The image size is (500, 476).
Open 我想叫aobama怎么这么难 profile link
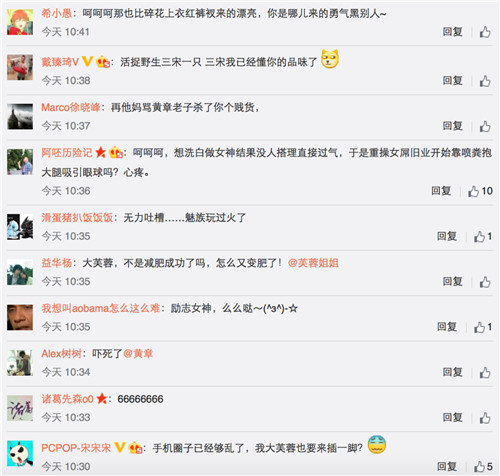(101, 308)
